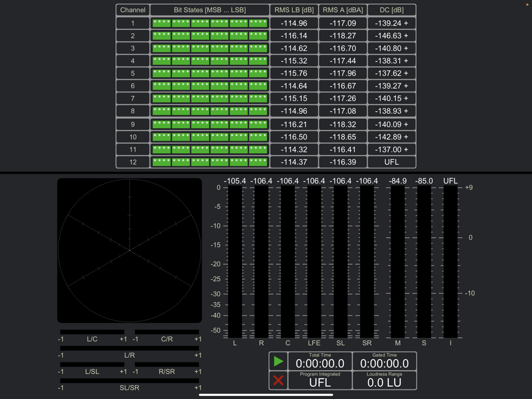Tap the I integrated loudness meter
This screenshot has width=532, height=399.
(x=450, y=262)
